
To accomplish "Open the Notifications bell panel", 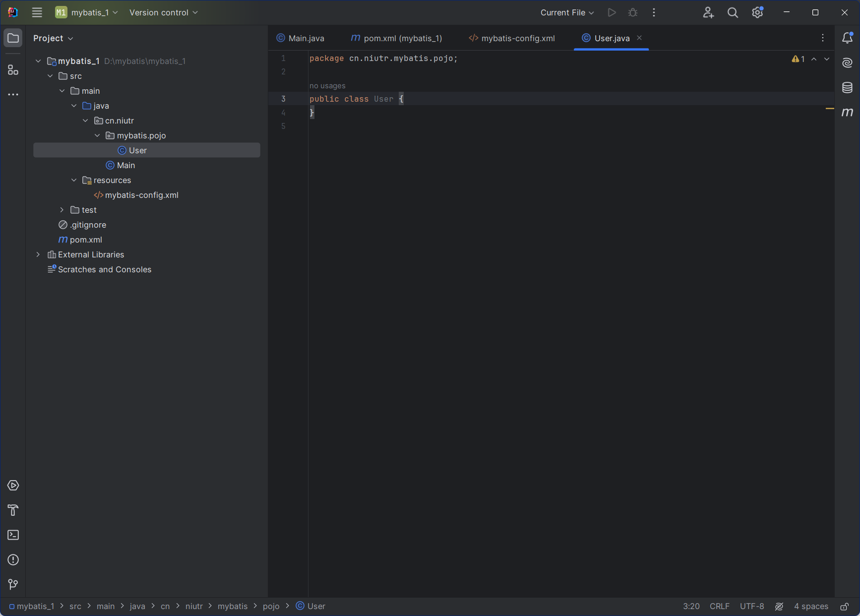I will pyautogui.click(x=847, y=38).
